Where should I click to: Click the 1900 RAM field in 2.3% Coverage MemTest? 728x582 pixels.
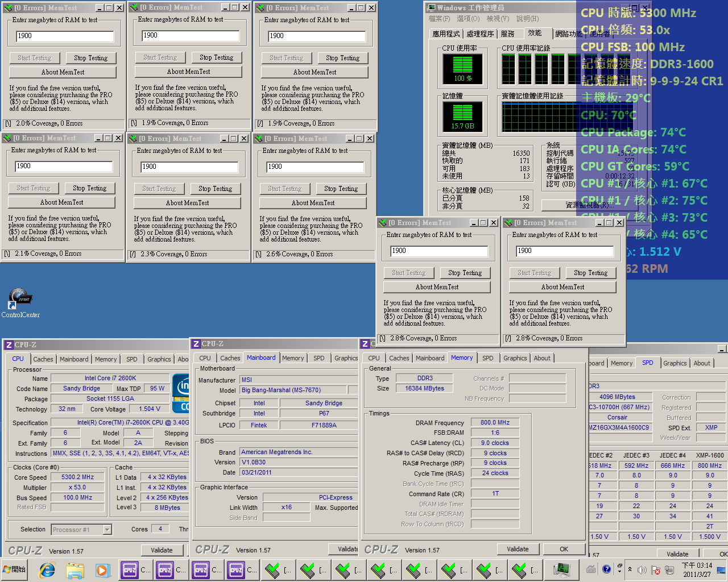[x=189, y=167]
